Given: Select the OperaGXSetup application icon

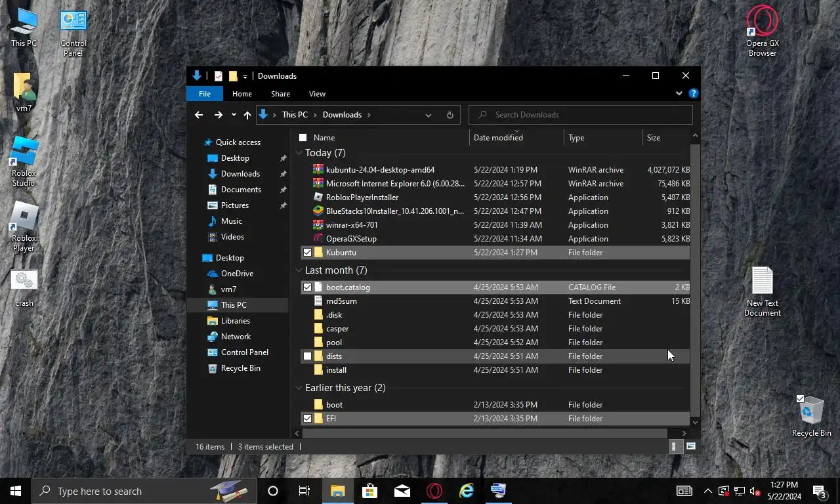Looking at the screenshot, I should pos(318,239).
